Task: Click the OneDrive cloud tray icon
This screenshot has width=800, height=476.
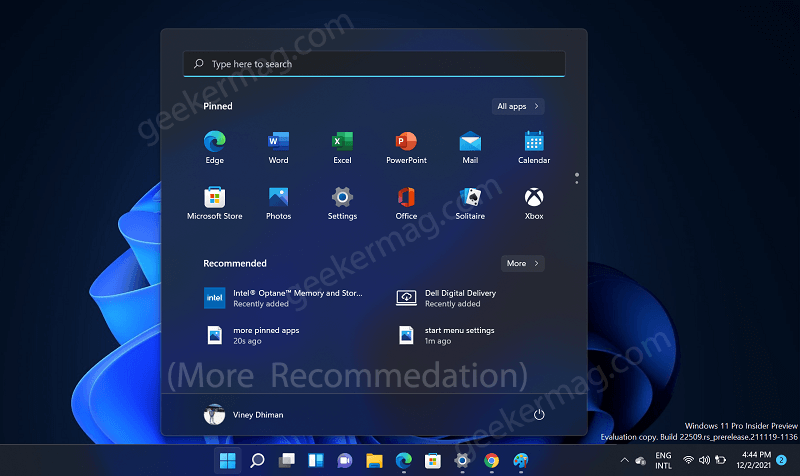Action: (641, 461)
